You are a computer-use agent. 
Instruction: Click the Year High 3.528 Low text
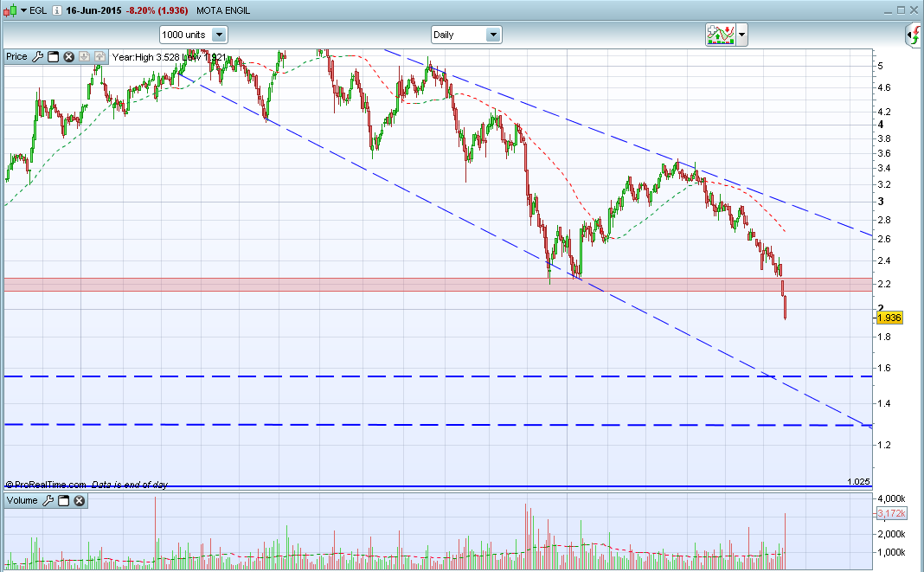169,57
